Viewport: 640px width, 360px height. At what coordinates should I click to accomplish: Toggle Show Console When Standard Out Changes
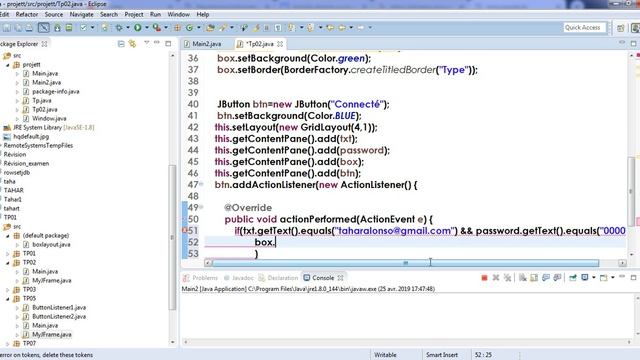click(x=546, y=278)
